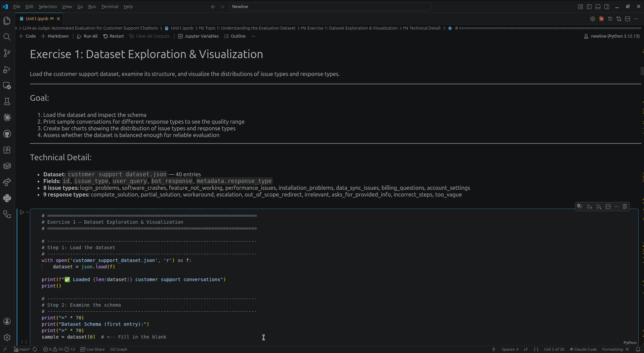Open the Manage gear in activity bar

pyautogui.click(x=7, y=338)
